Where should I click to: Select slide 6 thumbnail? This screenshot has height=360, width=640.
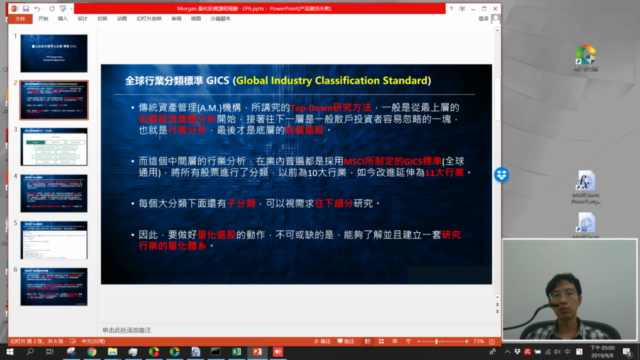[54, 287]
